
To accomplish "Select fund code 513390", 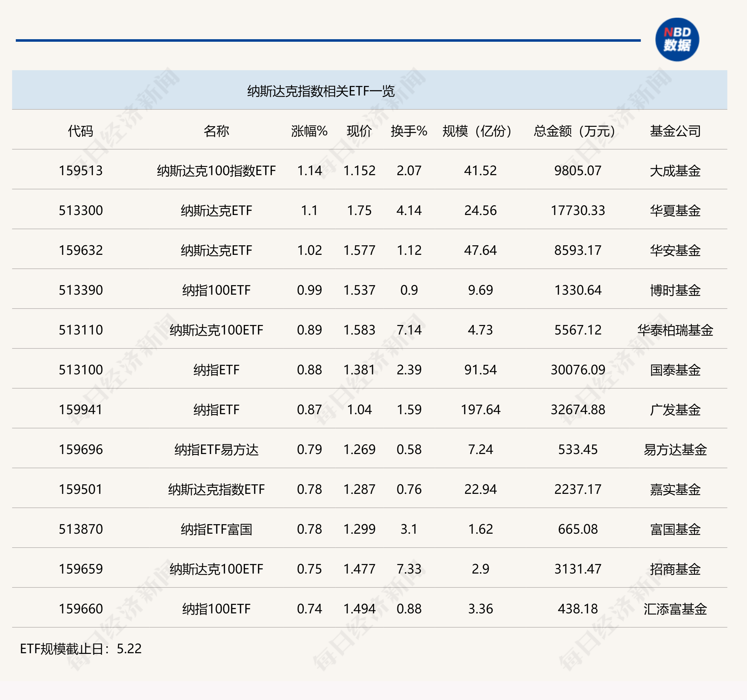I will click(80, 290).
